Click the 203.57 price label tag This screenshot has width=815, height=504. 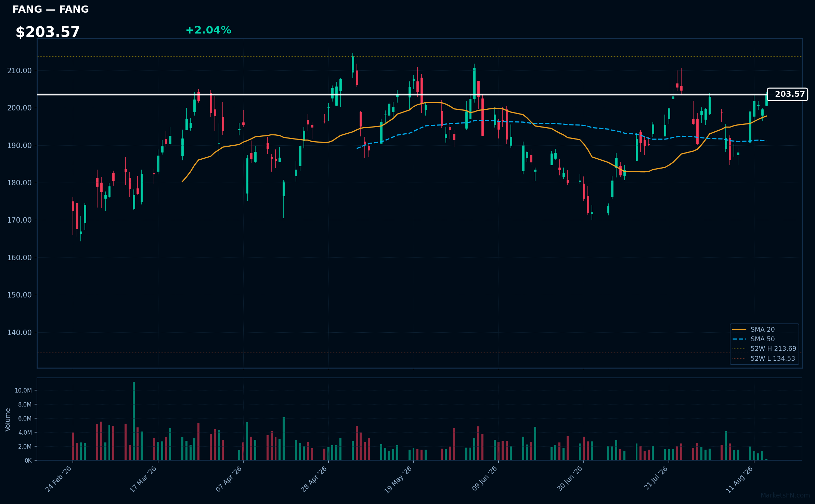coord(787,94)
